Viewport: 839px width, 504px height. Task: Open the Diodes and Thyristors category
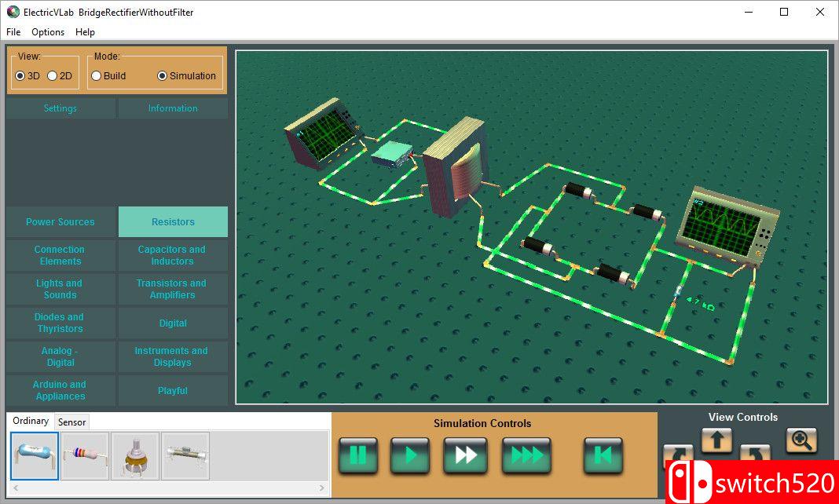[60, 323]
